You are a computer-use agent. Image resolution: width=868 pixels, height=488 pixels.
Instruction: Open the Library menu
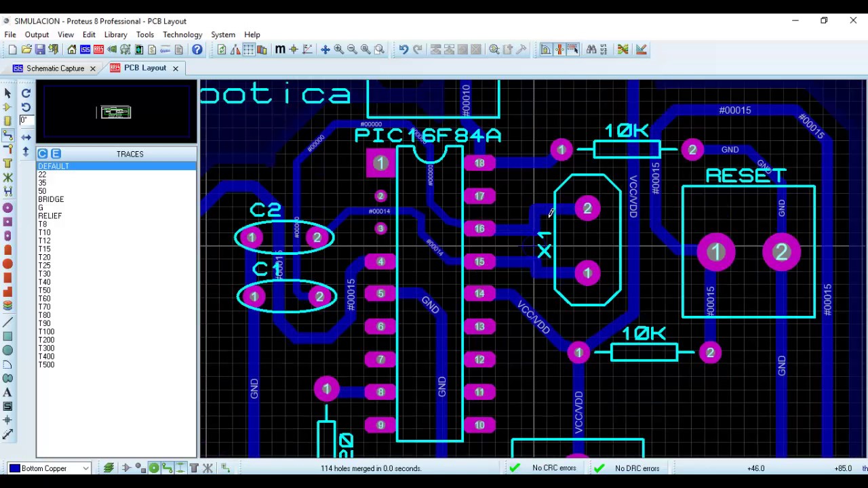115,35
